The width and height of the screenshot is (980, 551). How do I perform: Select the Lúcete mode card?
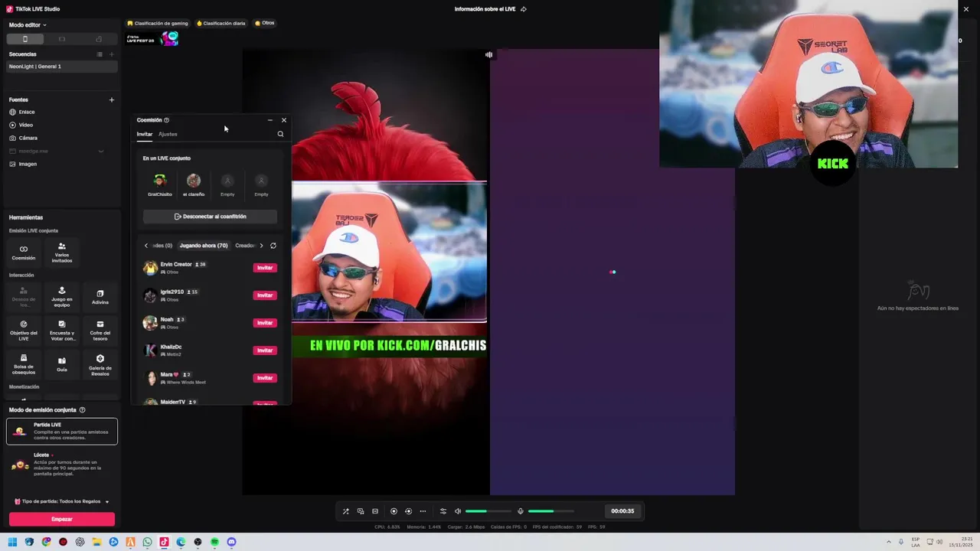coord(62,464)
